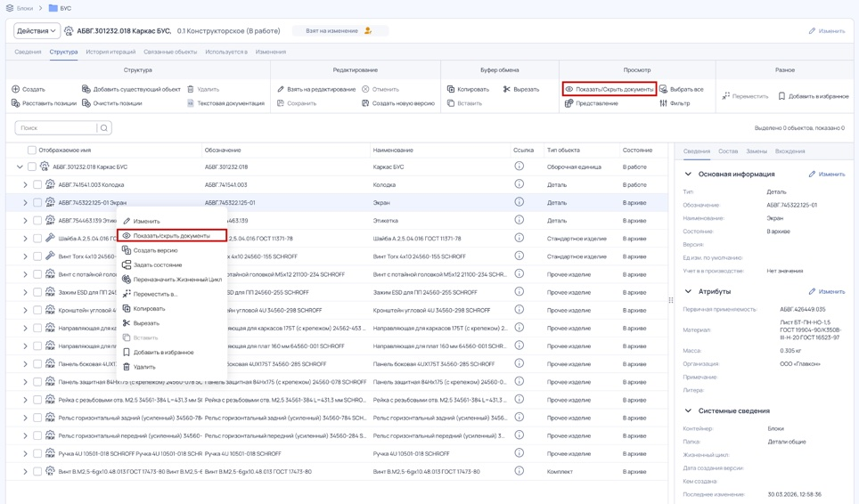Screen dimensions: 859x504
Task: Open the Фильтр sliders item
Action: [675, 103]
